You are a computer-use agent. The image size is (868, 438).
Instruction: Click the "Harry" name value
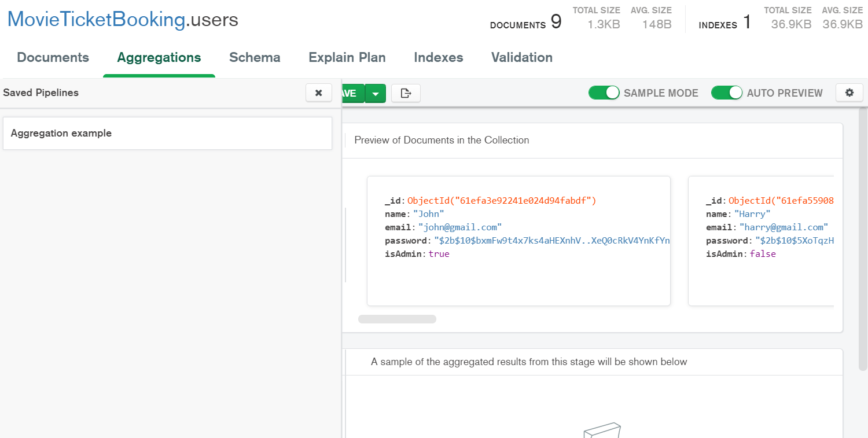click(752, 214)
